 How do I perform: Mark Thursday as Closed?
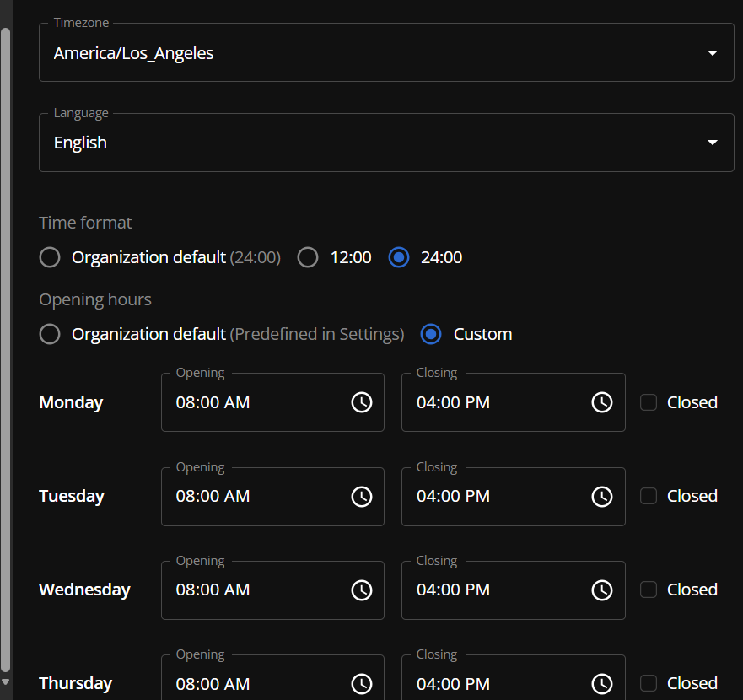[649, 683]
